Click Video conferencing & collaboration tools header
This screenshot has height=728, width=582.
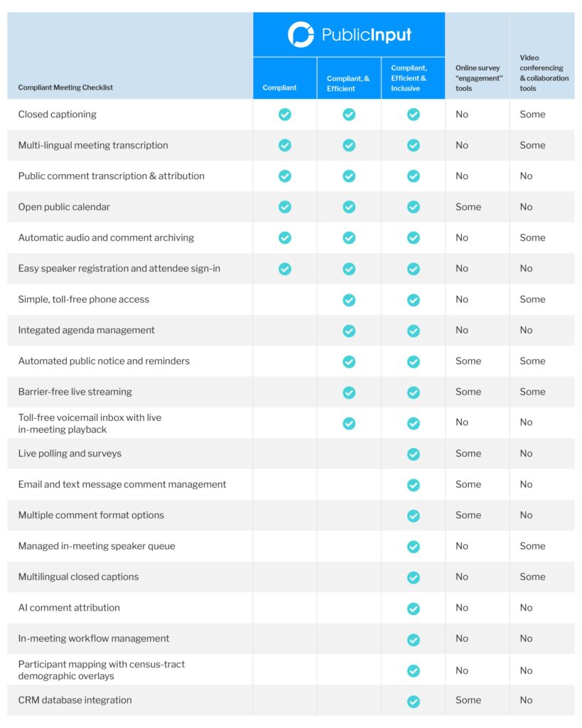pos(544,73)
